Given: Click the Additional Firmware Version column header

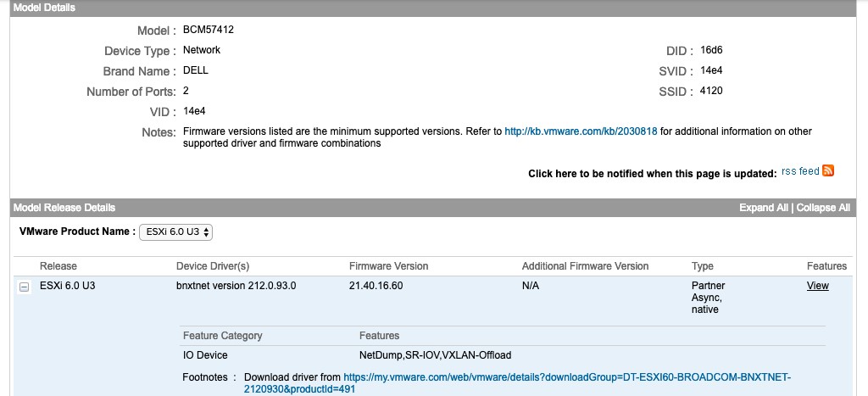Looking at the screenshot, I should [585, 266].
